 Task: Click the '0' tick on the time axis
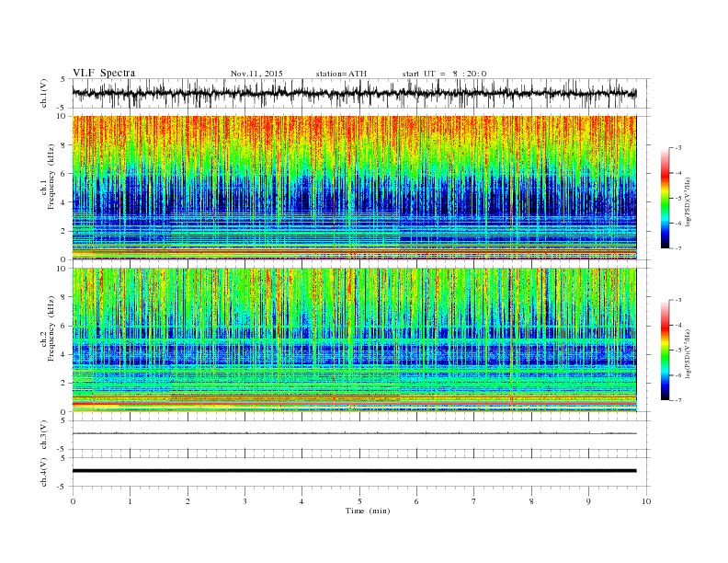point(73,501)
